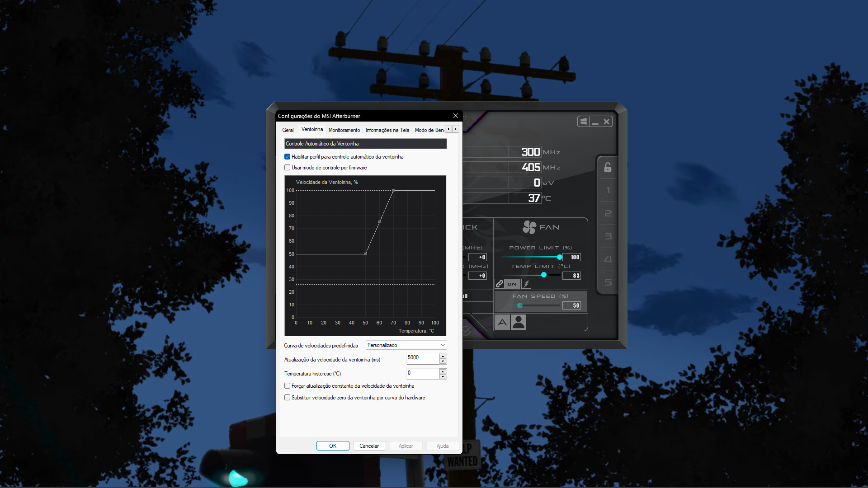
Task: Click the Fan Speed slider handle
Action: tap(520, 306)
